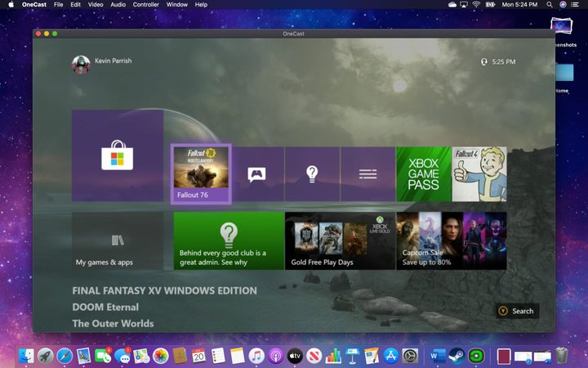Open Pages from the dock
Viewport: 588px width, 368px height.
pos(372,355)
